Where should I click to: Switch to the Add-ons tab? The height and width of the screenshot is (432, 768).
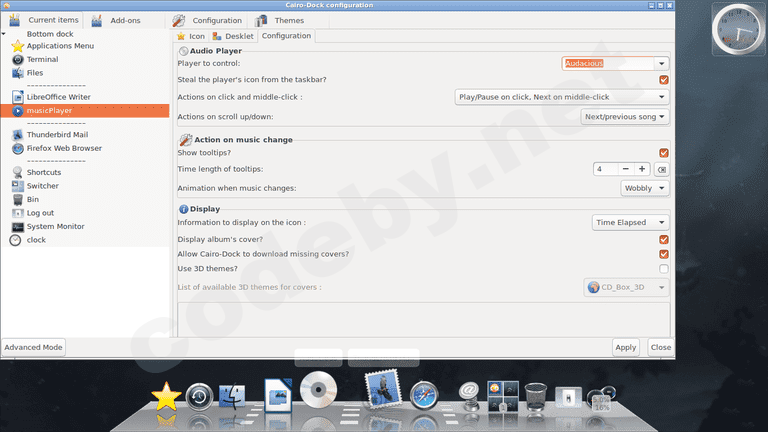(117, 20)
